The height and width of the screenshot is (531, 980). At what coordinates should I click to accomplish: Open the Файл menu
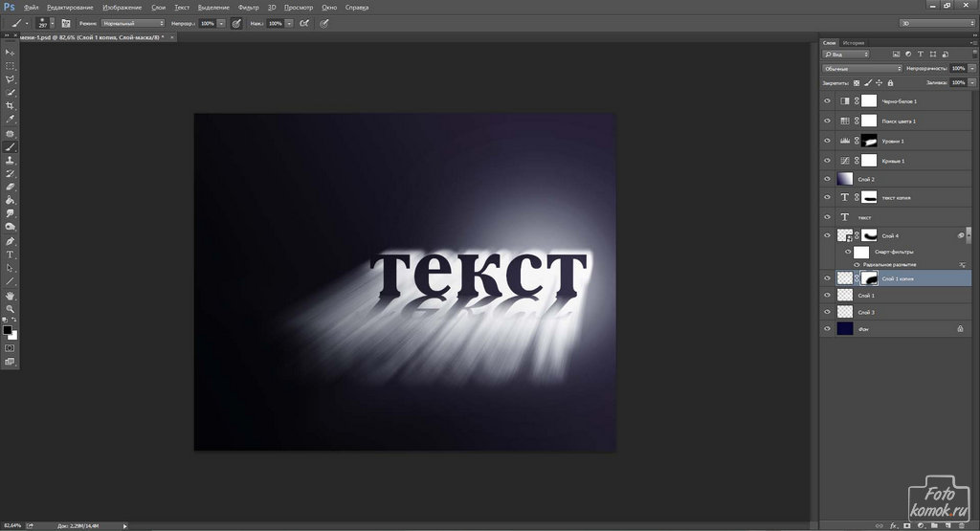tap(31, 8)
